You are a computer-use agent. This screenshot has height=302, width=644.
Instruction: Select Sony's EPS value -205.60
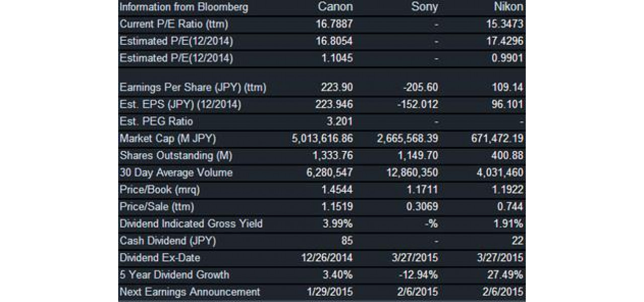(421, 88)
